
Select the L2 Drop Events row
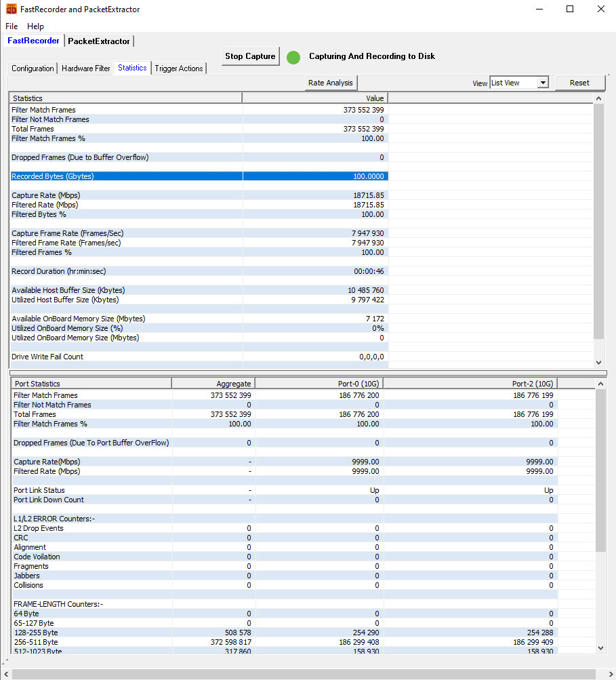point(285,528)
